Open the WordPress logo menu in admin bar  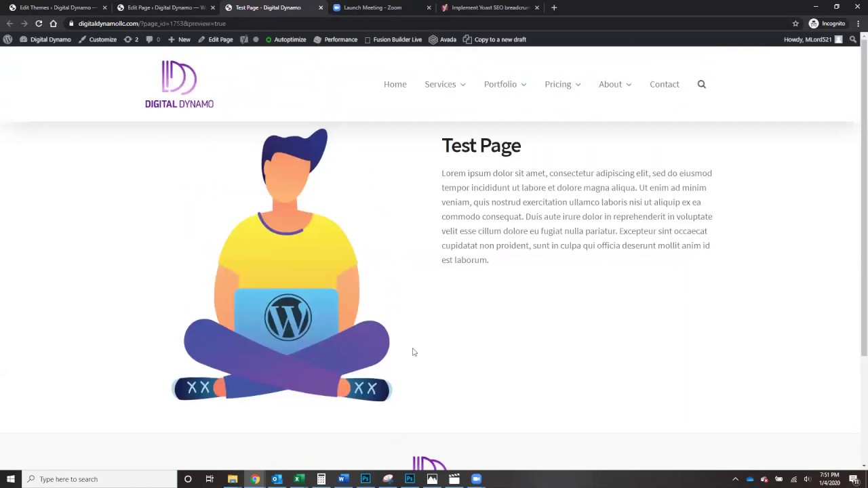[x=7, y=39]
